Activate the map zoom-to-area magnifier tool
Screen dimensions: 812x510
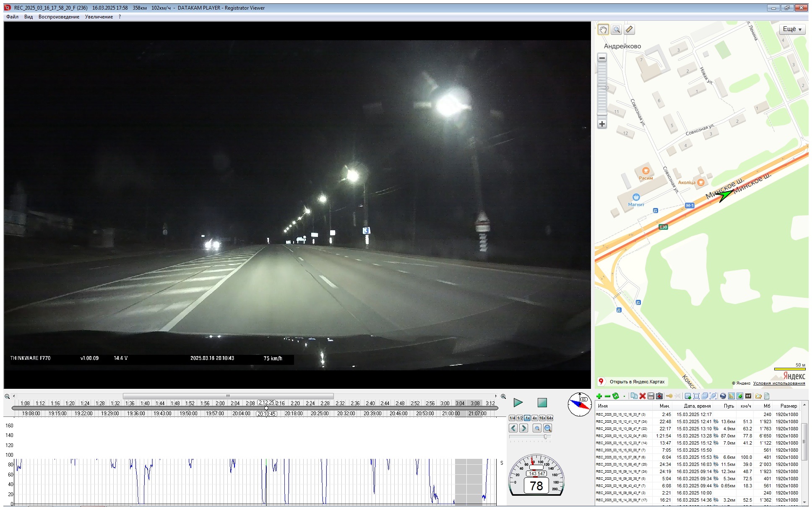[x=616, y=29]
